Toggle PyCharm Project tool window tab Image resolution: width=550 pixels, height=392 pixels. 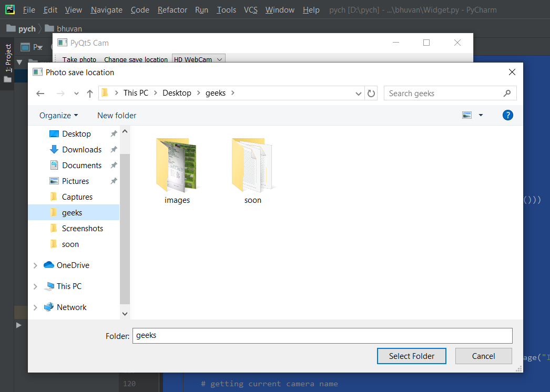[x=8, y=64]
